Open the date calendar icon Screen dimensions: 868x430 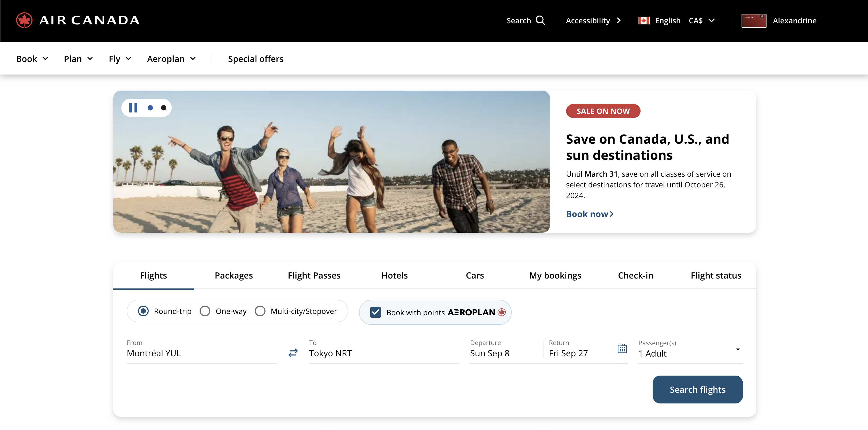point(622,349)
